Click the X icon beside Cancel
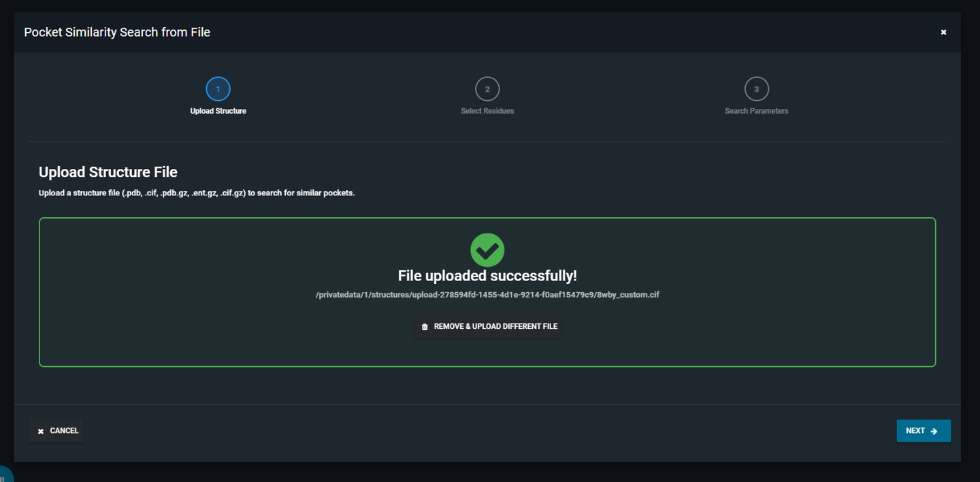The height and width of the screenshot is (482, 980). [x=41, y=431]
